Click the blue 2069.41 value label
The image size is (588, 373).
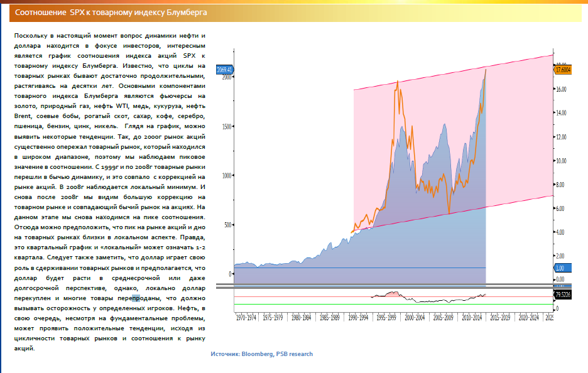[x=224, y=70]
